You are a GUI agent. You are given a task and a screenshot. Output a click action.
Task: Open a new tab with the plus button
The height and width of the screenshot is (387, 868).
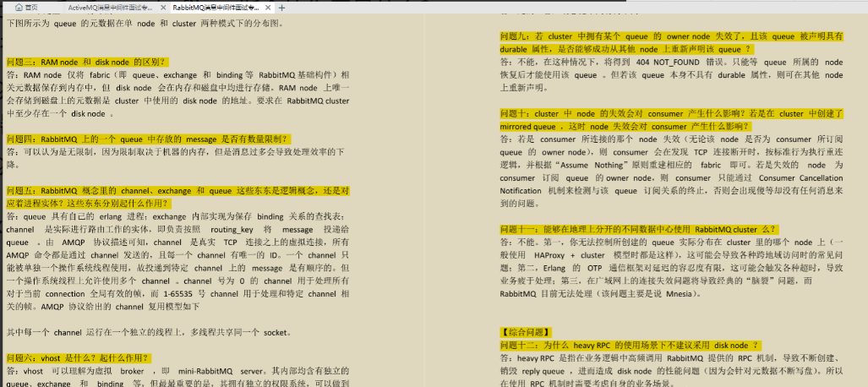click(x=281, y=8)
